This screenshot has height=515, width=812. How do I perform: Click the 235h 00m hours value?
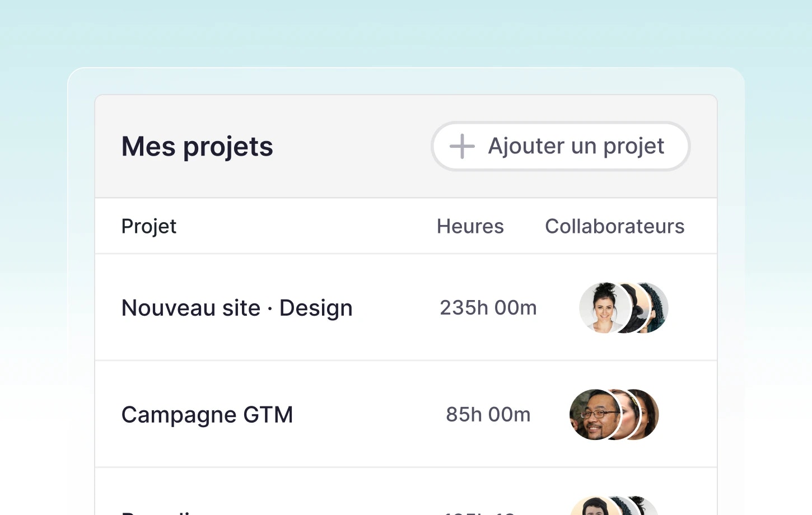tap(488, 308)
